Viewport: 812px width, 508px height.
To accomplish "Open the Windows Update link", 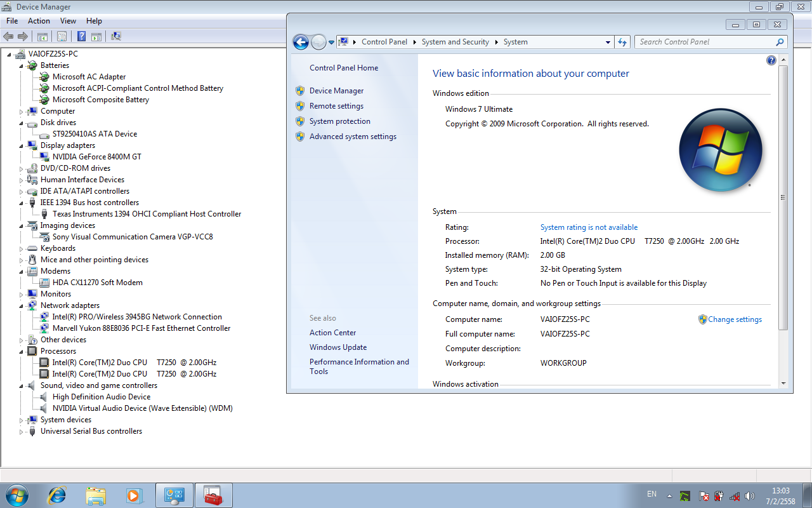I will (338, 347).
